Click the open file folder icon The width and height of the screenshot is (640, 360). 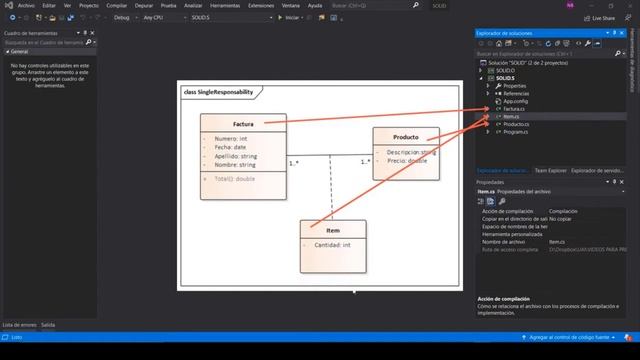52,18
